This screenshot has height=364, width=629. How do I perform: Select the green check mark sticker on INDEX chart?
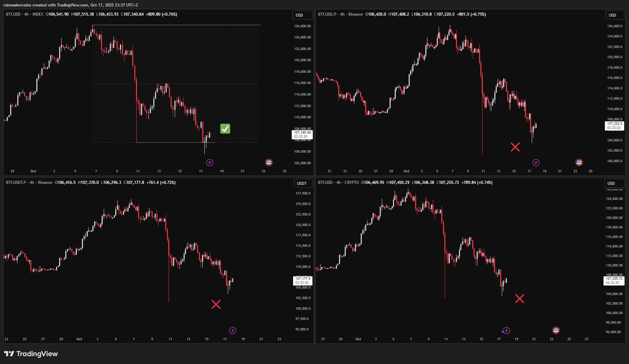225,128
